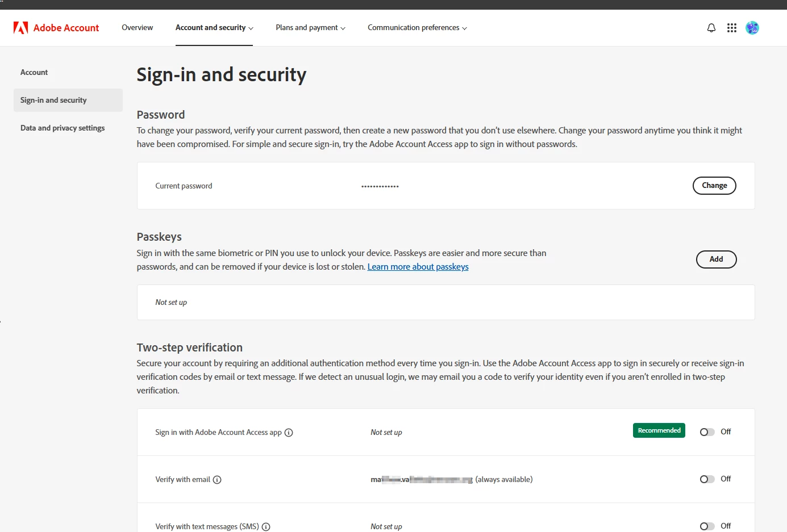This screenshot has width=787, height=532.
Task: Click the Adobe logo icon
Action: (x=21, y=28)
